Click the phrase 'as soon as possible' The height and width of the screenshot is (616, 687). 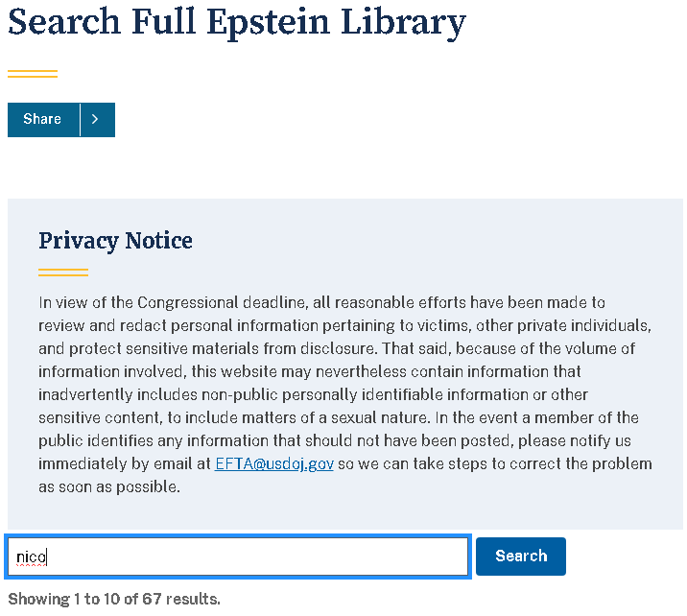click(x=109, y=487)
